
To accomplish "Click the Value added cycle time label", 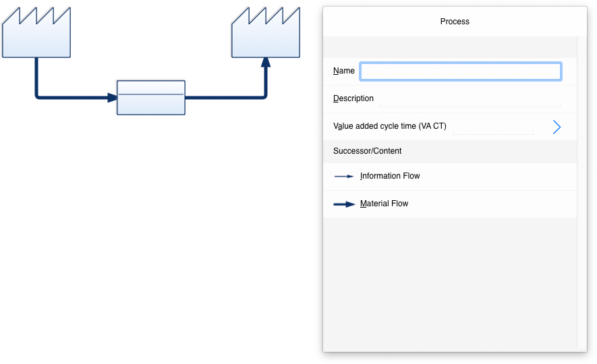I will (389, 126).
